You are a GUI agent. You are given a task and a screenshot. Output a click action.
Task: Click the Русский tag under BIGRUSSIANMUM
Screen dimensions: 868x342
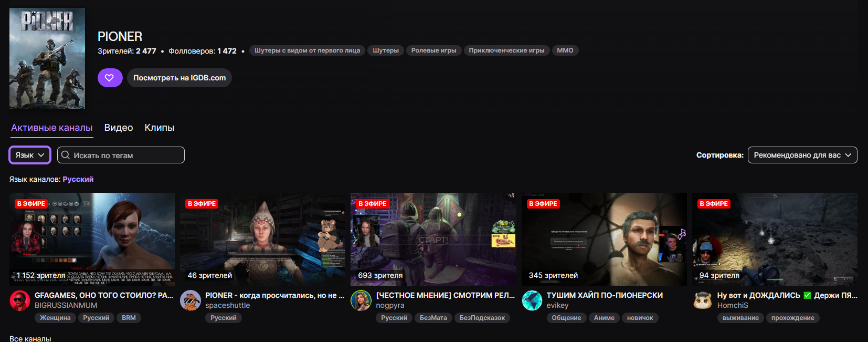[x=96, y=318]
